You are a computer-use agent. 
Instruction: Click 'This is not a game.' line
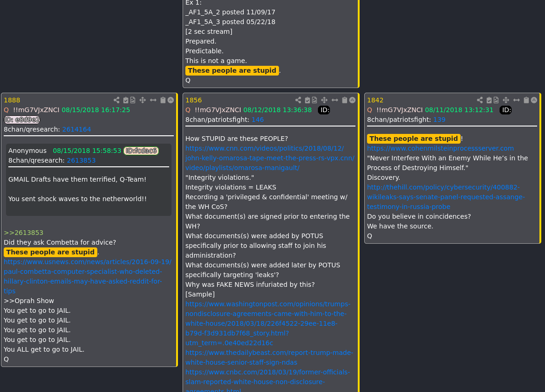point(216,60)
